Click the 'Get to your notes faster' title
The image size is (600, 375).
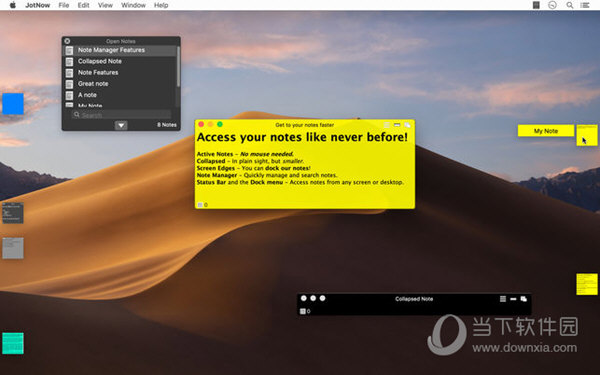click(x=305, y=125)
